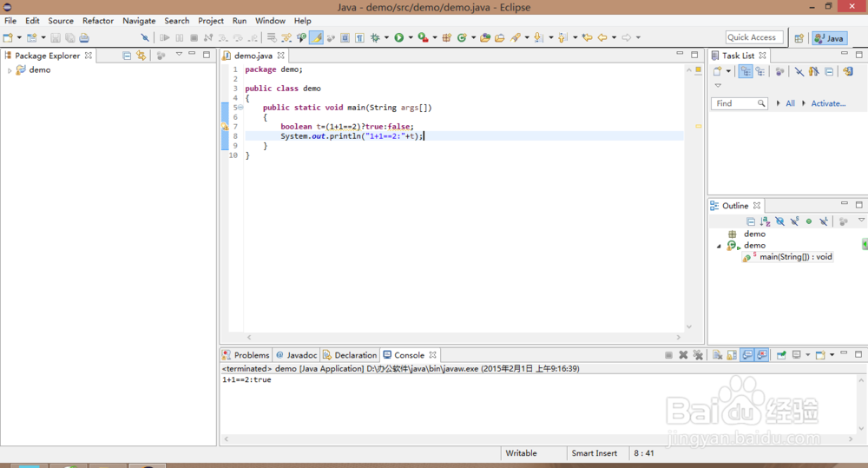Screen dimensions: 868x468
Task: Click Open Console icon in Console toolbar
Action: [820, 355]
